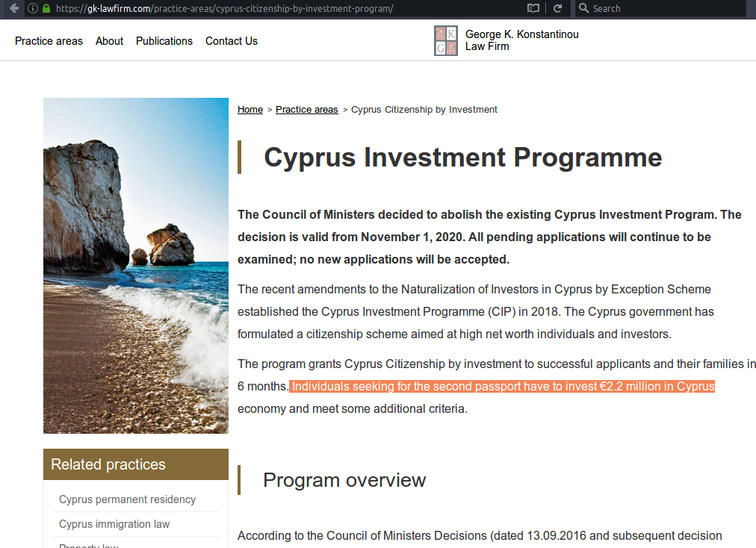Screen dimensions: 756x548
Task: Click the Cyprus coastline rock photo
Action: tap(136, 266)
